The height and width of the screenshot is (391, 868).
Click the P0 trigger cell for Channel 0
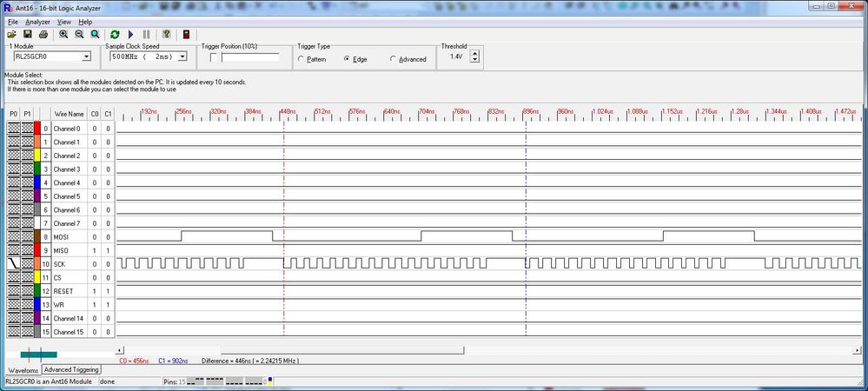pos(14,129)
